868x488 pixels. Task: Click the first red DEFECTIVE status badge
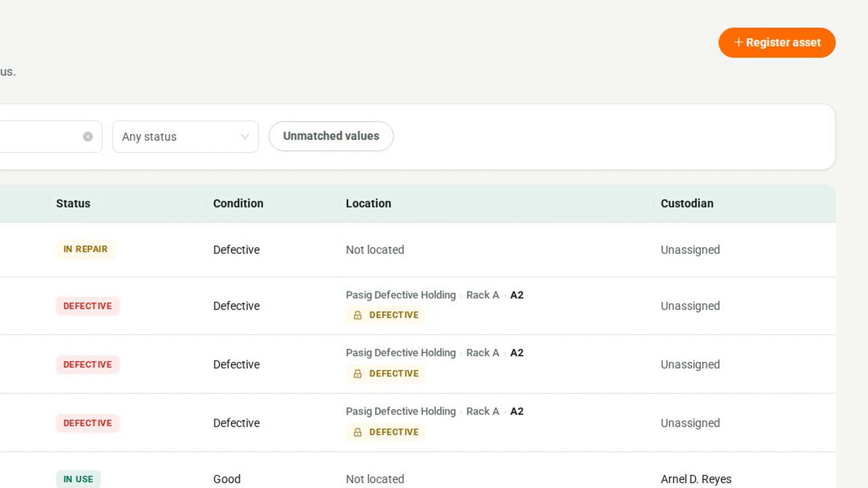click(88, 306)
